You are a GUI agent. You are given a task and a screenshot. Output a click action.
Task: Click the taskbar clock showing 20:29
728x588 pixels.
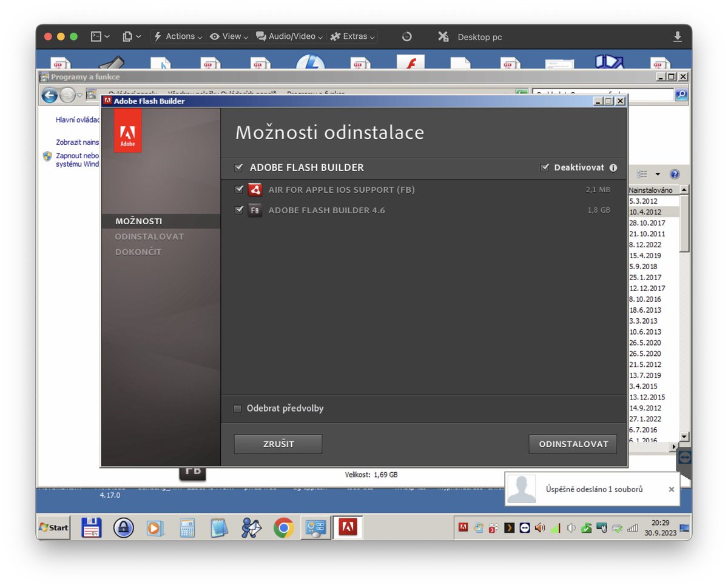coord(661,527)
